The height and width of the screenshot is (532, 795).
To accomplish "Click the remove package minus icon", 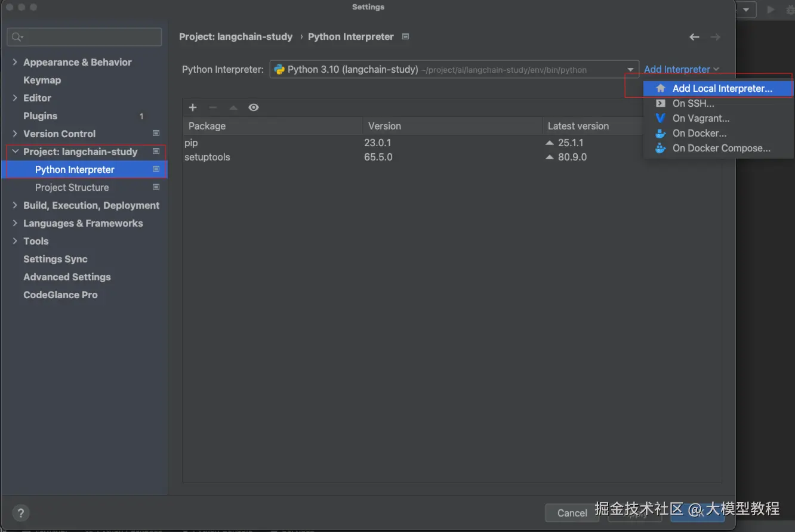I will 212,107.
